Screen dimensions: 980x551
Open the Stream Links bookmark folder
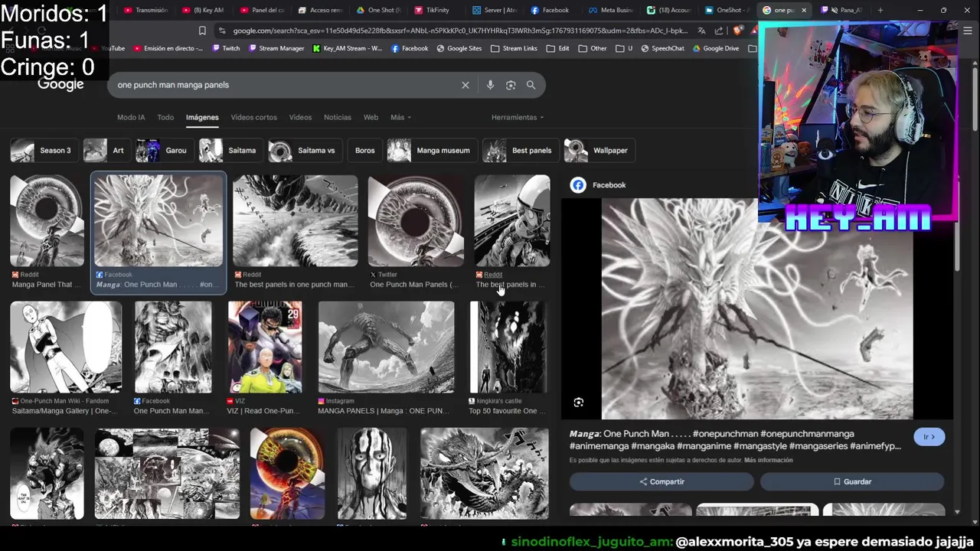514,48
